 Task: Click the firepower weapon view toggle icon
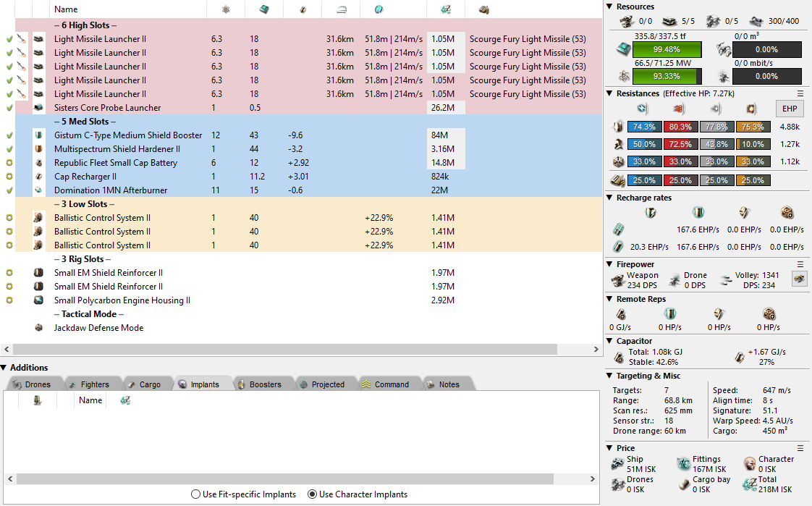799,279
